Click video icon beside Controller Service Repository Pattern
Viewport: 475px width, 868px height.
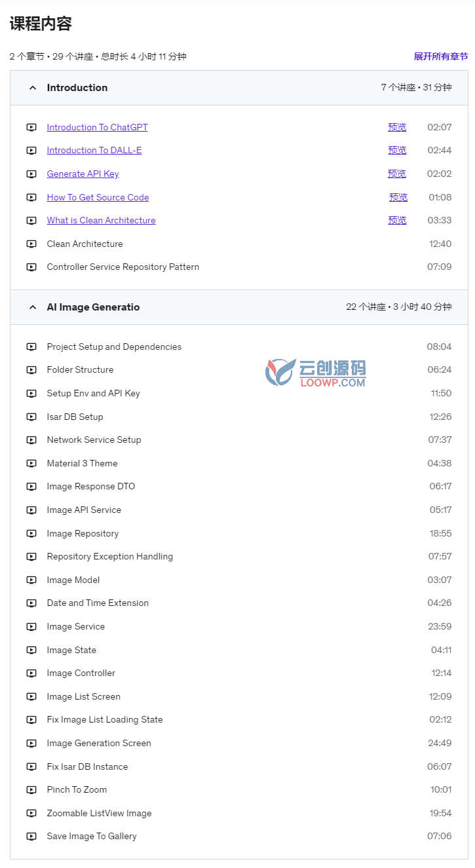[31, 267]
